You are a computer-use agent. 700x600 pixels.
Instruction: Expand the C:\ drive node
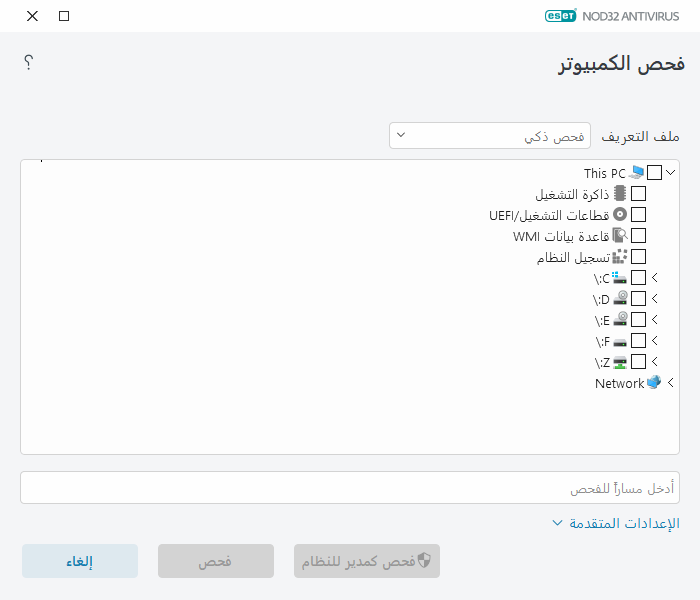(654, 277)
